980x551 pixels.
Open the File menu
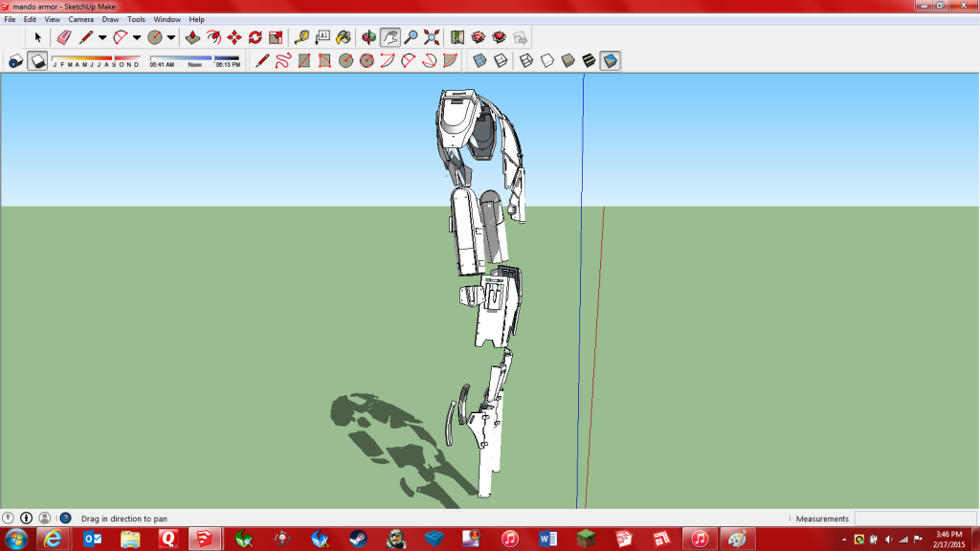tap(10, 19)
